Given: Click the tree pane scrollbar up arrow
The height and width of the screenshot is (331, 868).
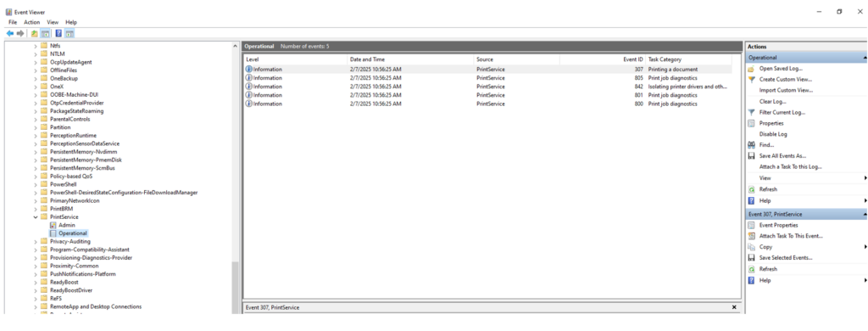Looking at the screenshot, I should click(x=236, y=46).
